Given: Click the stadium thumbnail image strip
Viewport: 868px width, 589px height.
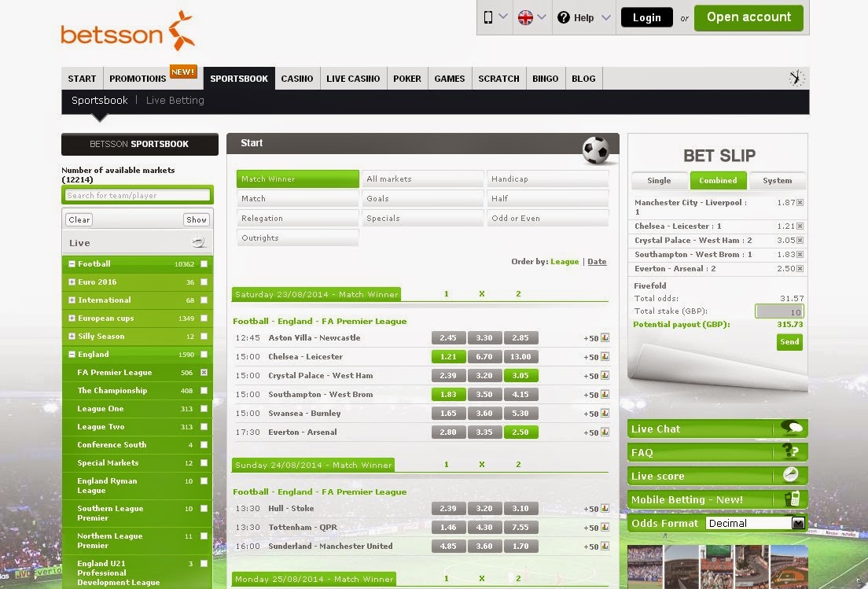Looking at the screenshot, I should (717, 567).
